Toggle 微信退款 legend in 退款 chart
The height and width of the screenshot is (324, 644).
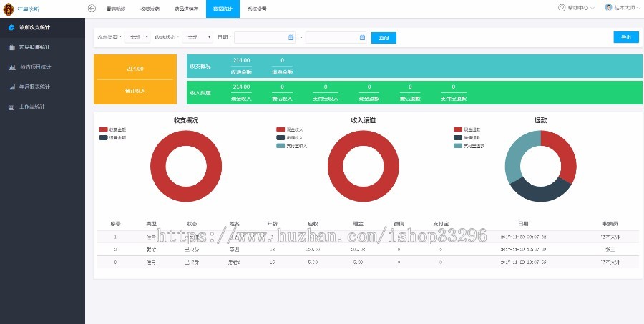tap(467, 137)
